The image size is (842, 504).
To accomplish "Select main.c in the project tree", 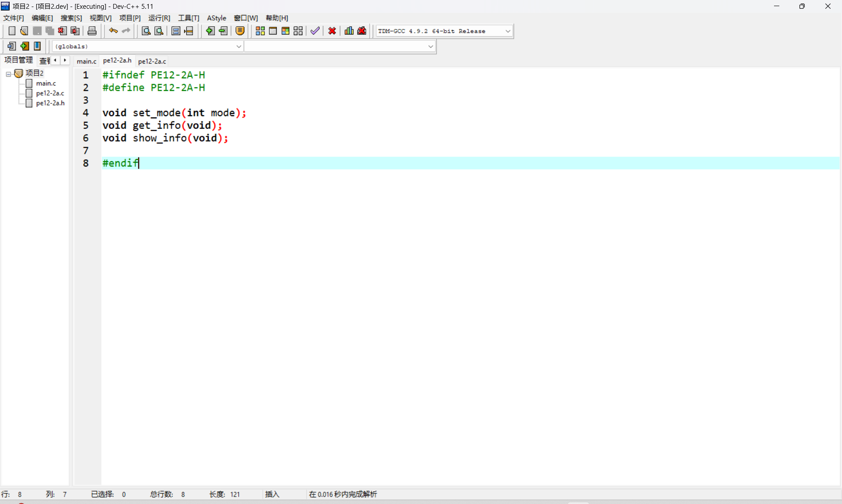I will pos(46,83).
